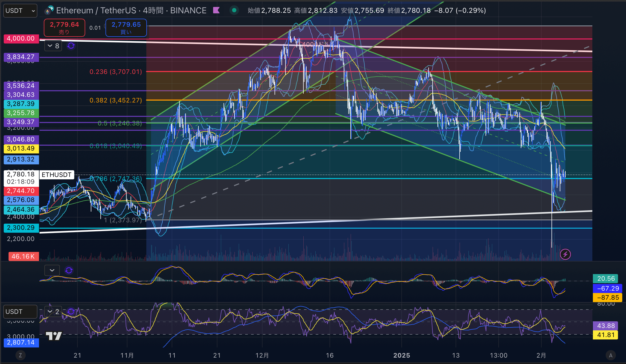The height and width of the screenshot is (364, 626).
Task: Select the 3,304.63 price label
Action: click(21, 95)
